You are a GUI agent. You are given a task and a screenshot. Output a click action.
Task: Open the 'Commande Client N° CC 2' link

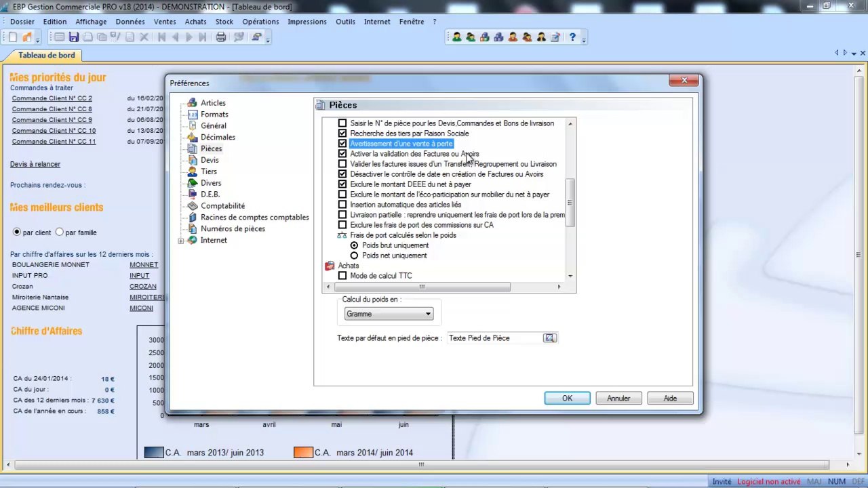pyautogui.click(x=52, y=98)
